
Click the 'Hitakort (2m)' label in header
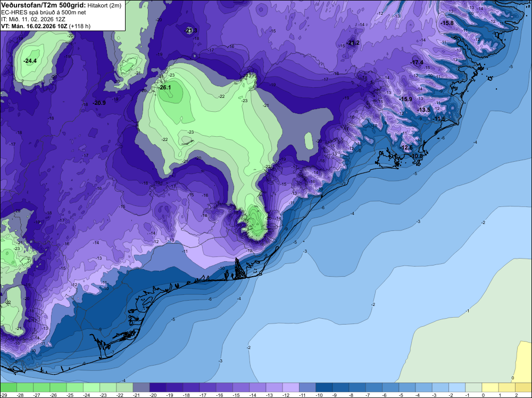pos(104,5)
